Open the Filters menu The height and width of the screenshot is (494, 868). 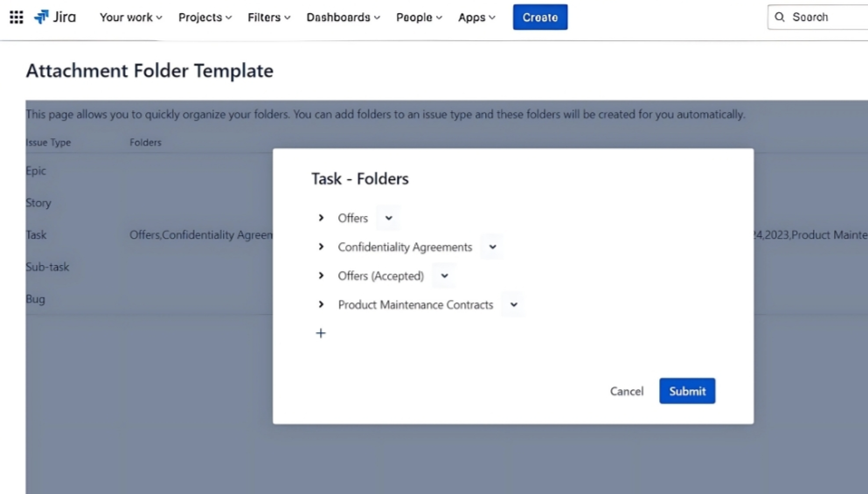click(x=269, y=17)
